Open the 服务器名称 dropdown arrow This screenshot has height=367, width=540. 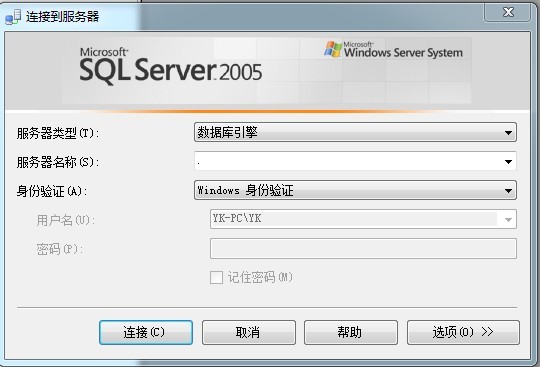508,161
